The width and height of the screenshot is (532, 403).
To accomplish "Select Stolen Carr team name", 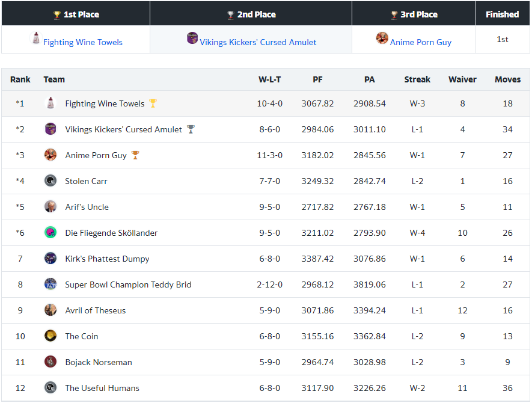I will click(x=86, y=181).
